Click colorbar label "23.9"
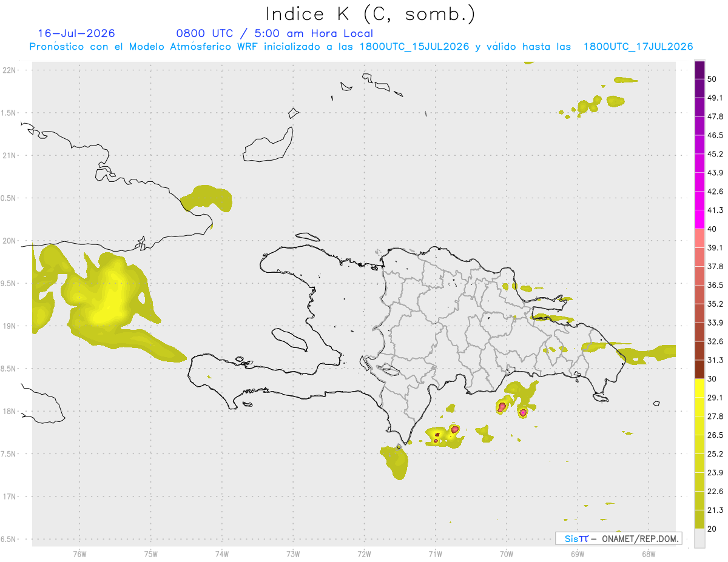The width and height of the screenshot is (728, 562). pyautogui.click(x=715, y=473)
